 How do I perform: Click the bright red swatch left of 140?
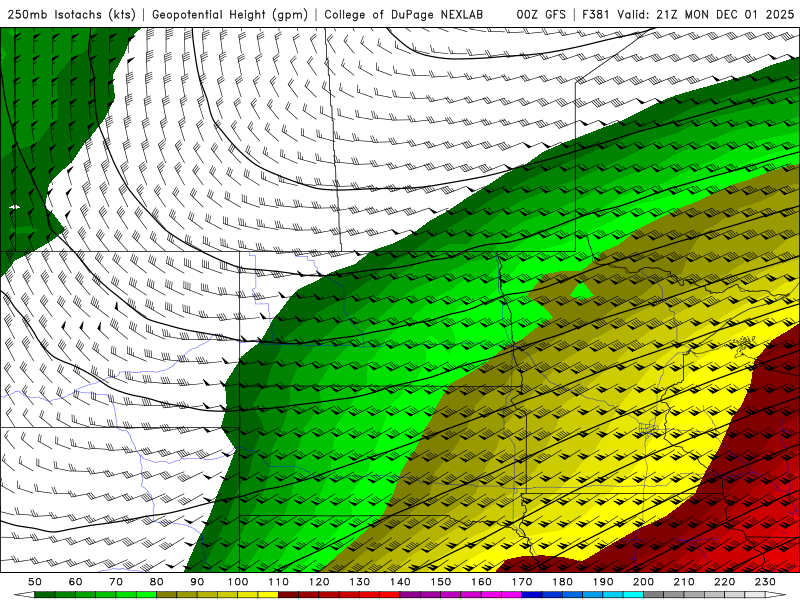[390, 595]
